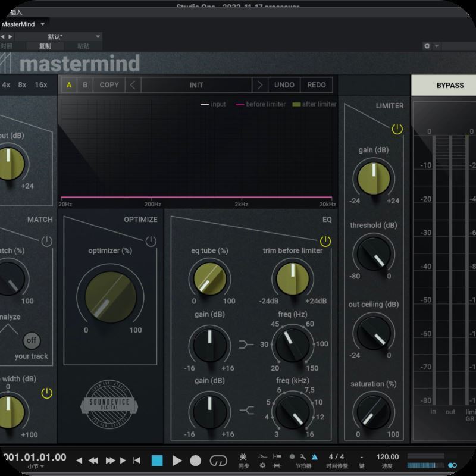The height and width of the screenshot is (476, 476).
Task: Click the Stop button in transport bar
Action: click(157, 461)
